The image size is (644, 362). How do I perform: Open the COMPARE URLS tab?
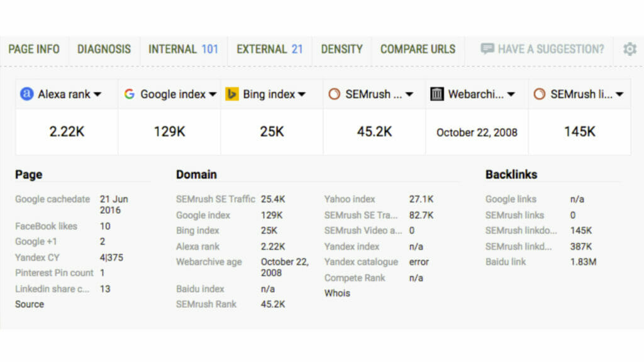[x=418, y=49]
